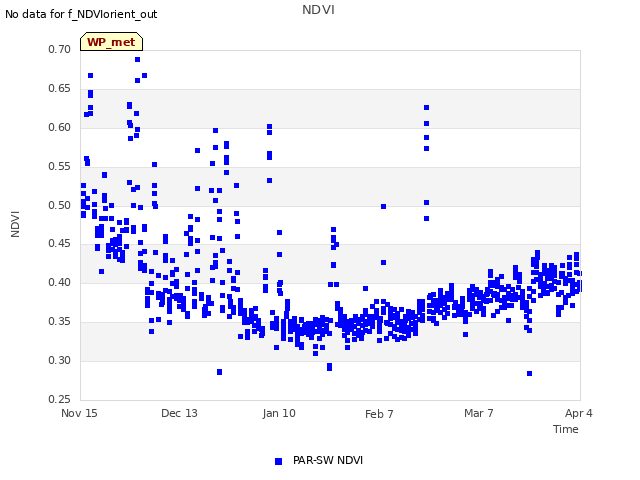The width and height of the screenshot is (640, 480).
Task: Click the 0.25 y-axis tick label
Action: [x=60, y=399]
